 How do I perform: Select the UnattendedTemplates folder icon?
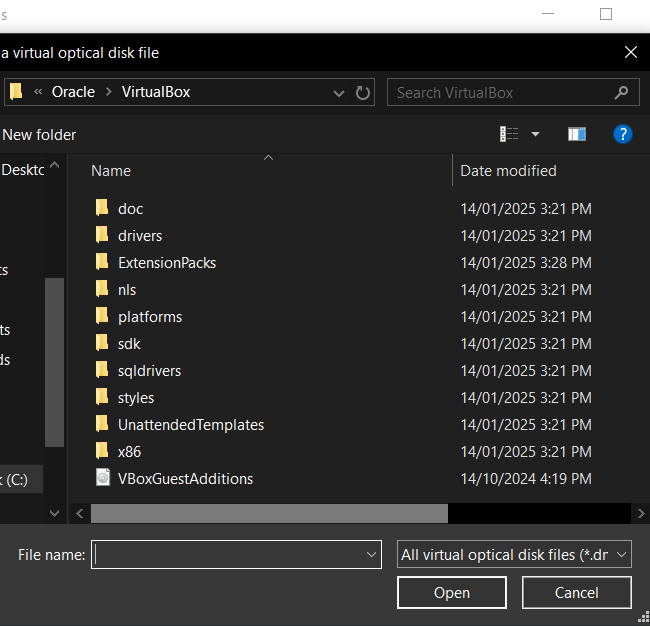102,423
